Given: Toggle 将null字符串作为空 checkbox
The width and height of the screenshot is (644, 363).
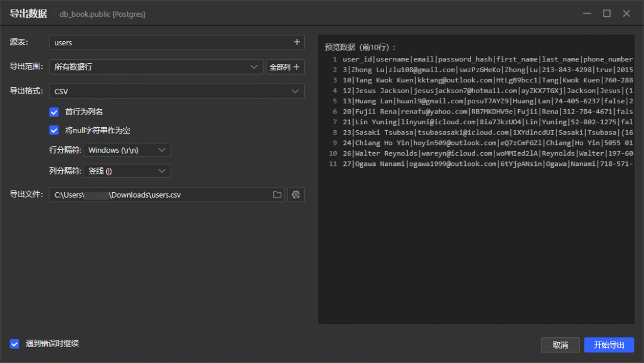Looking at the screenshot, I should (x=54, y=130).
